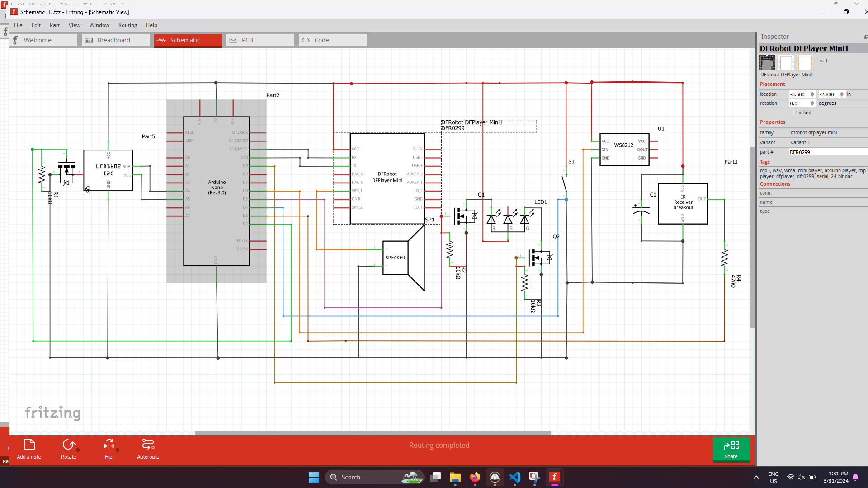The width and height of the screenshot is (868, 488).
Task: Select resistor R2 10kΩ
Action: tap(450, 249)
